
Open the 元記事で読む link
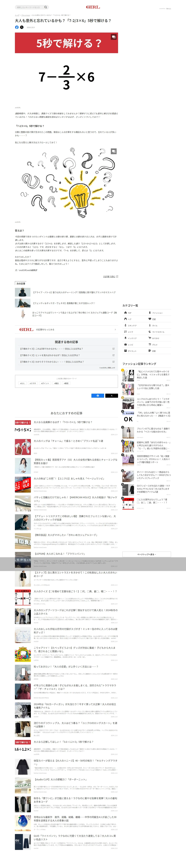[x=110, y=277]
